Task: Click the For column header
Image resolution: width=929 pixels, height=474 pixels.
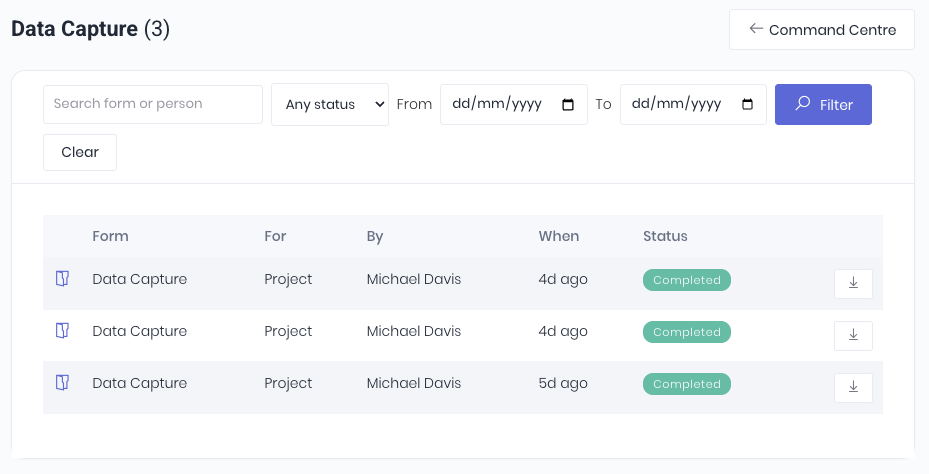Action: pyautogui.click(x=275, y=236)
